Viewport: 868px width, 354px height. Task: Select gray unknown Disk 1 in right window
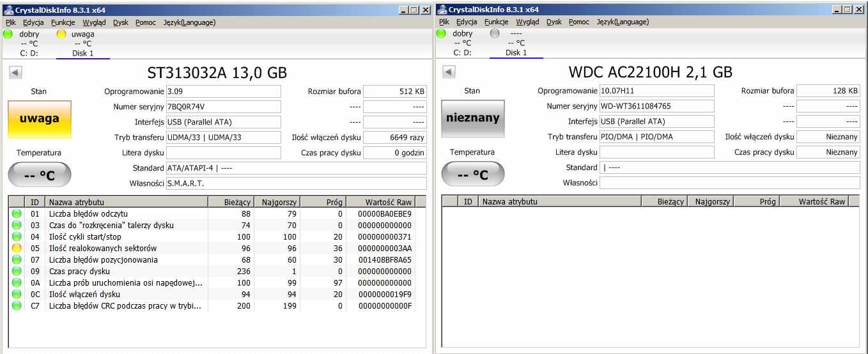click(x=516, y=43)
